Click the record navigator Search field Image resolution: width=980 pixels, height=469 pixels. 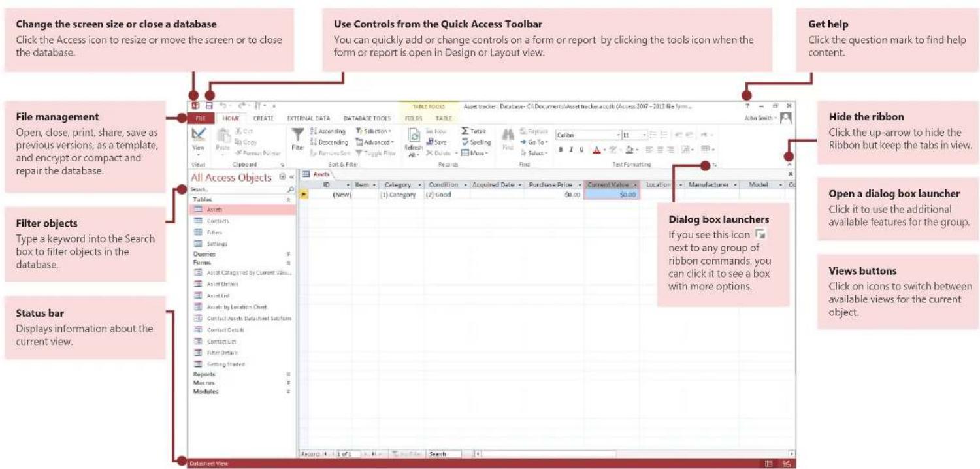[444, 454]
